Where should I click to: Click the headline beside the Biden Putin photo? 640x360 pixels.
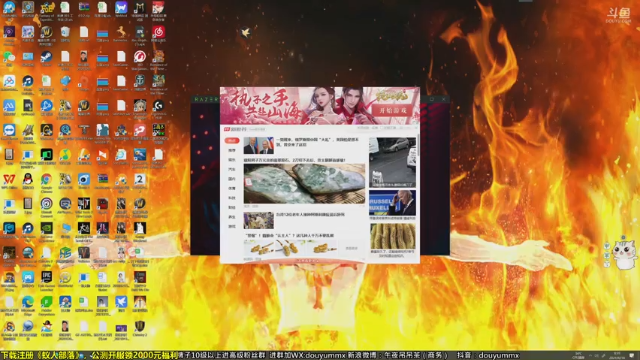pos(317,142)
